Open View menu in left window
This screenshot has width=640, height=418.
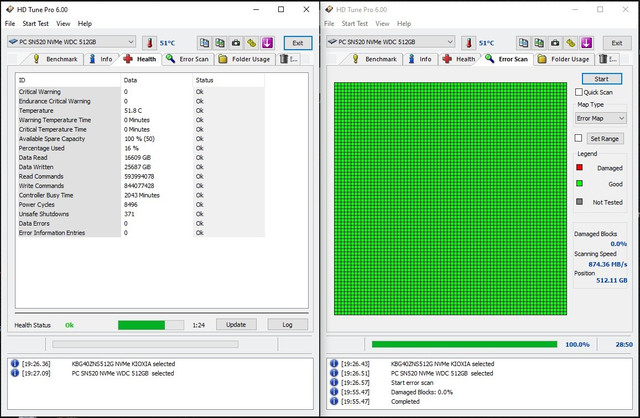click(63, 24)
